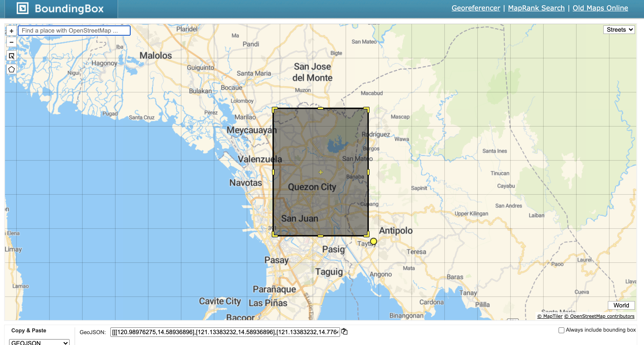Open the Georeferencer link
Image resolution: width=644 pixels, height=345 pixels.
tap(476, 8)
